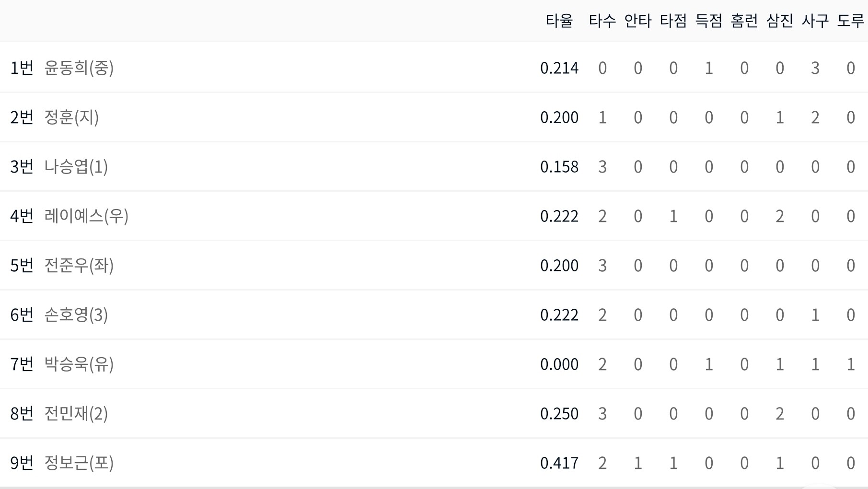
Task: Open 정훈(지) player entry
Action: [x=71, y=117]
